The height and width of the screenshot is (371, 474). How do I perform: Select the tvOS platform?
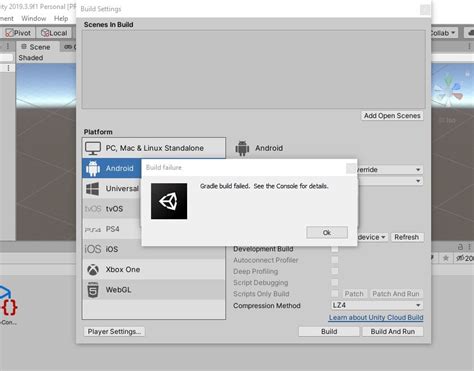coord(112,209)
